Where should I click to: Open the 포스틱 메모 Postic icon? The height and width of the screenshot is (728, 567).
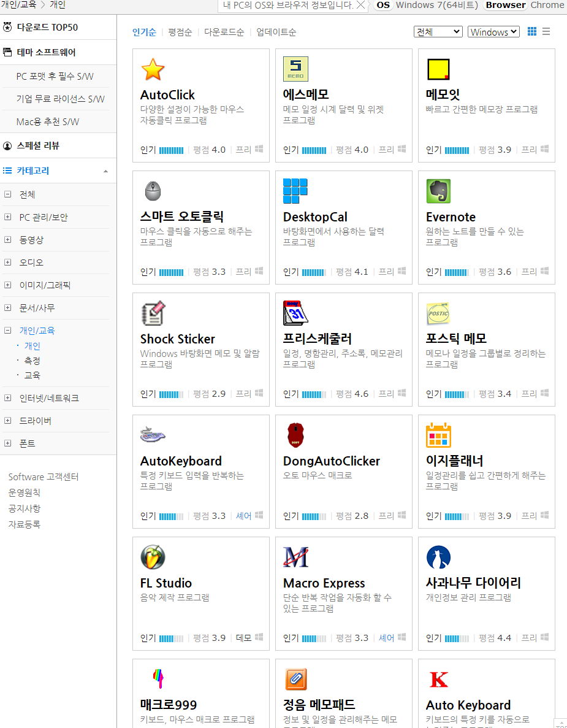(438, 313)
